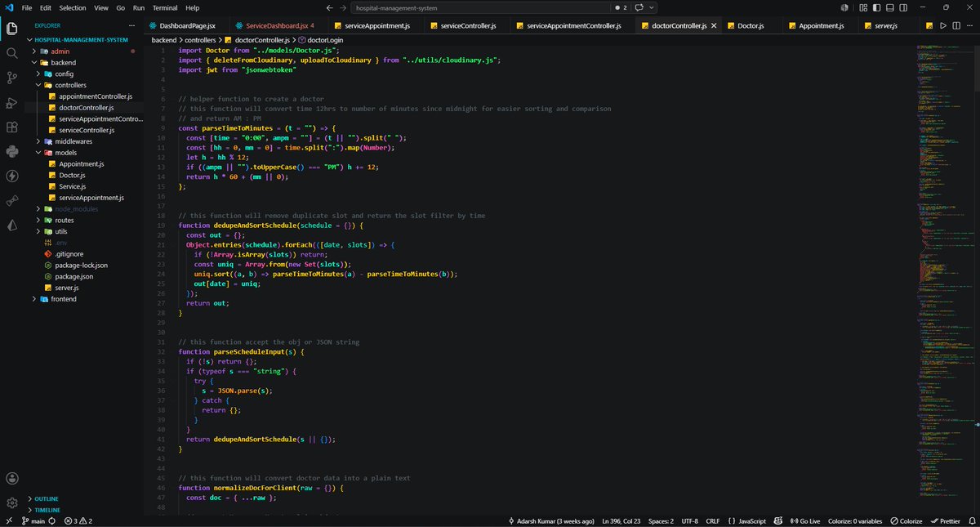
Task: Click the hospital-management-system search box
Action: (x=479, y=7)
